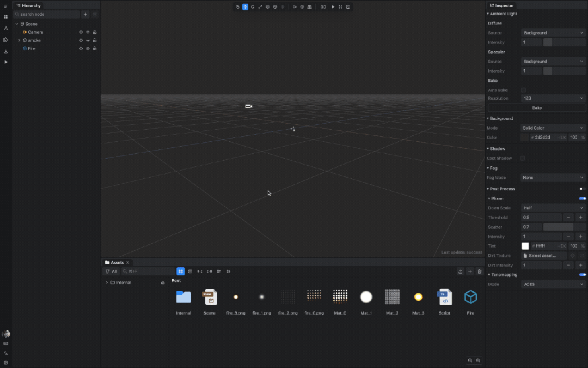Switch assets to grid view
The image size is (588, 368).
180,271
